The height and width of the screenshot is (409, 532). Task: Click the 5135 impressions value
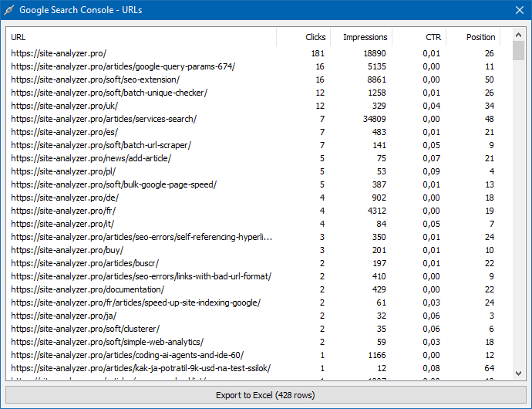click(377, 66)
